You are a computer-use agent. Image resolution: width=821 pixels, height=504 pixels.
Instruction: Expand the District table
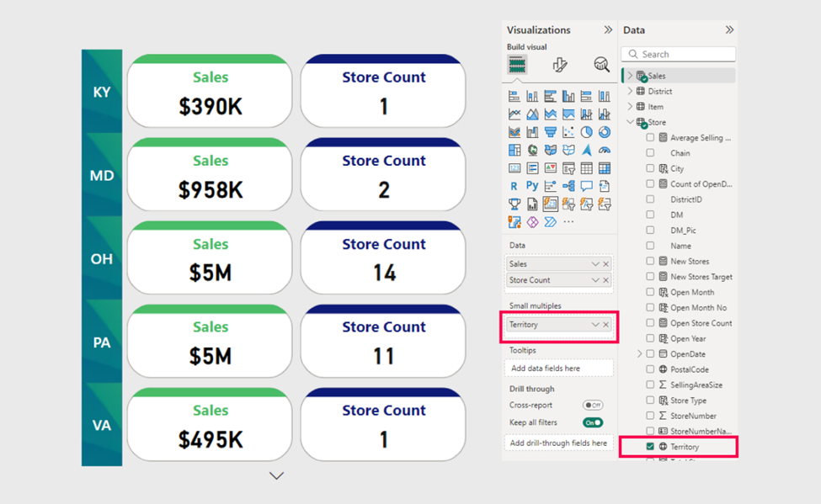tap(630, 91)
